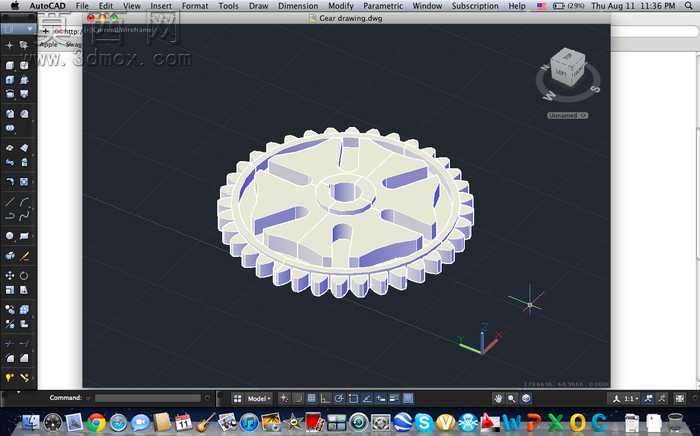
Task: Click the crosshair select tool at palette top
Action: pyautogui.click(x=10, y=45)
